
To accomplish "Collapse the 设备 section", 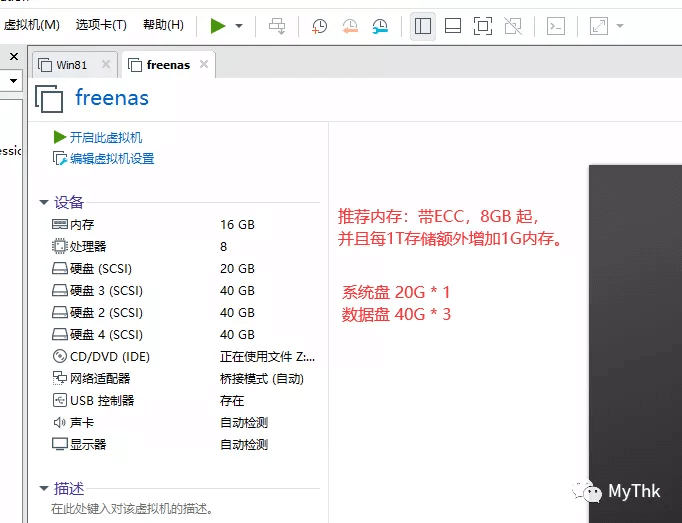I will [x=43, y=202].
